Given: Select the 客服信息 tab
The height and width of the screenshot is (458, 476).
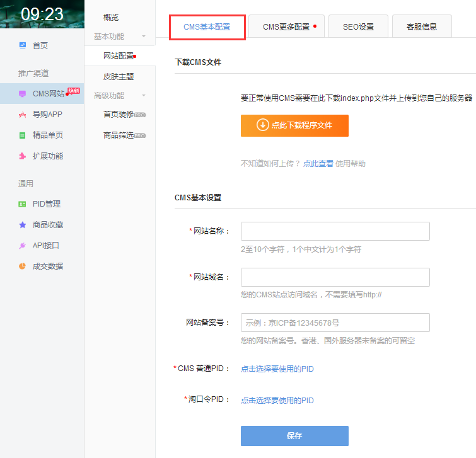Looking at the screenshot, I should pyautogui.click(x=421, y=27).
